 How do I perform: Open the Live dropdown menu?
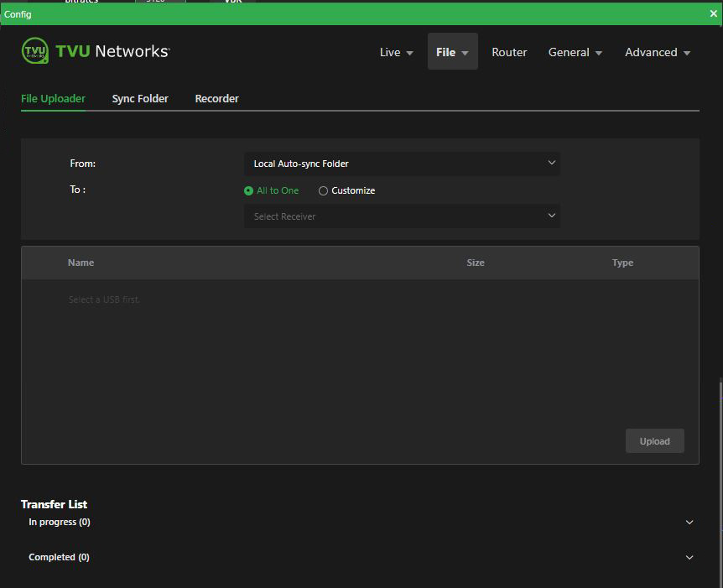pos(396,52)
